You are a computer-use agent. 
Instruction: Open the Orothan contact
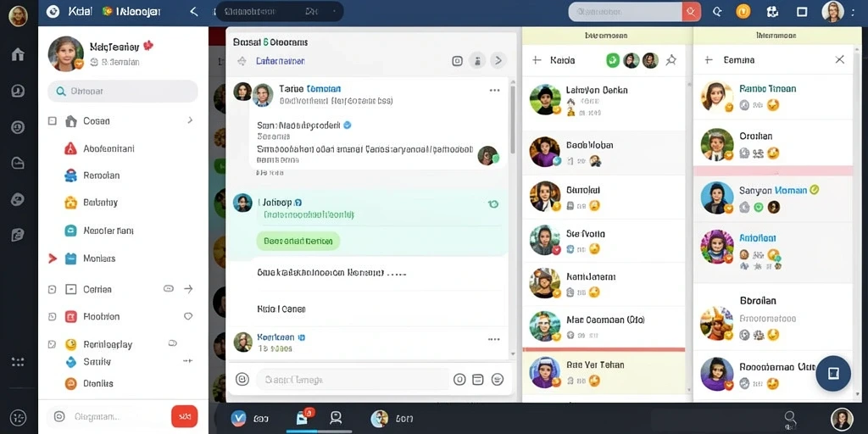[x=773, y=144]
